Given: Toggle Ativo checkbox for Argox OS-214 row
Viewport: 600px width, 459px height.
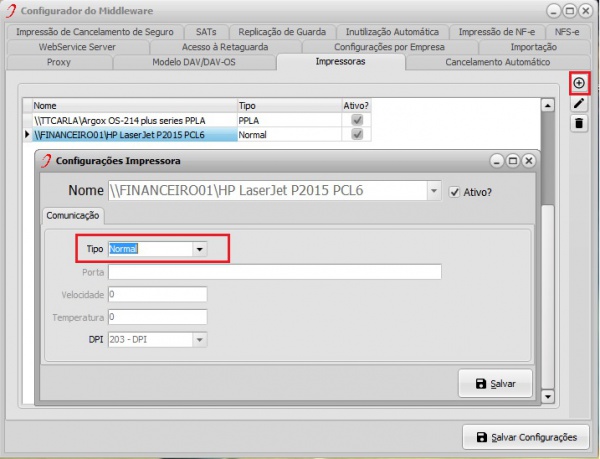Looking at the screenshot, I should tap(357, 120).
